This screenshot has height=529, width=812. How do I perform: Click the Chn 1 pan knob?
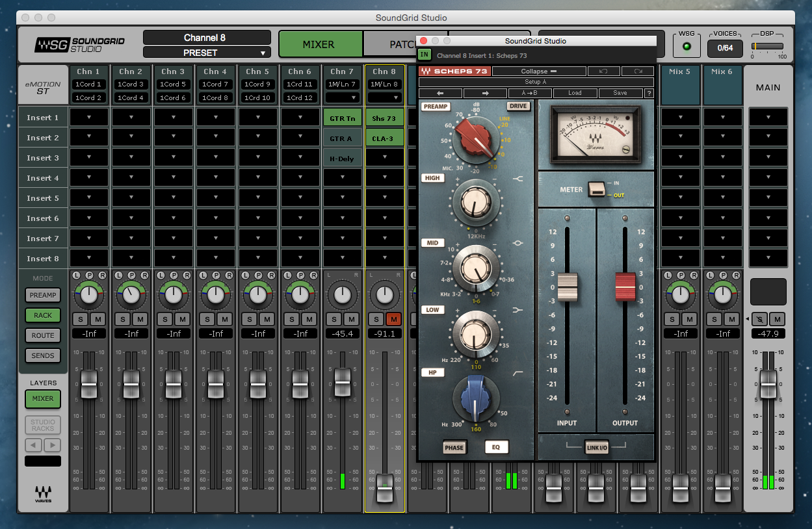tap(89, 296)
